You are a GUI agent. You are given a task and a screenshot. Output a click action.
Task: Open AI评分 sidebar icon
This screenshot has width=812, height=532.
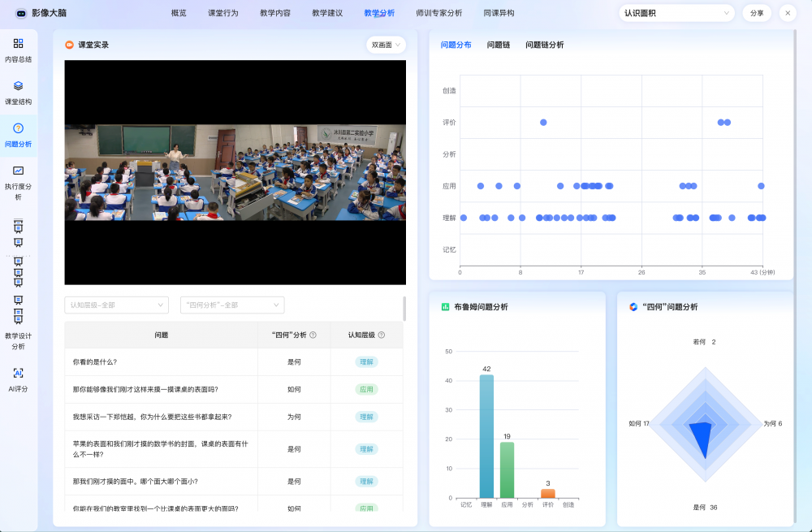click(x=18, y=373)
